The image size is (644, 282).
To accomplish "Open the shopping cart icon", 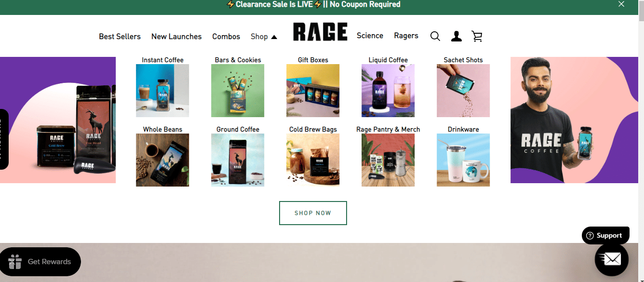I will tap(477, 36).
